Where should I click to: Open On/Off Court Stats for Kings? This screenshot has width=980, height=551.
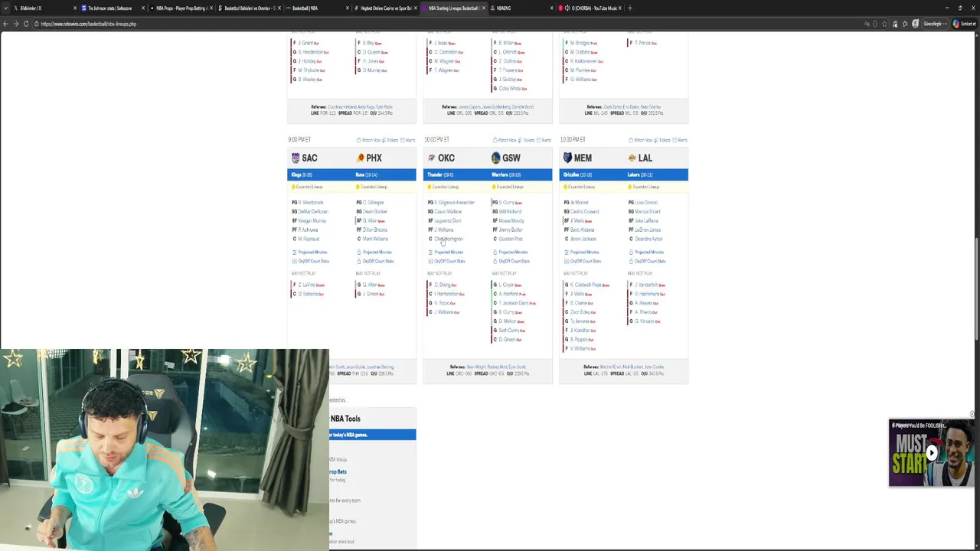(310, 261)
